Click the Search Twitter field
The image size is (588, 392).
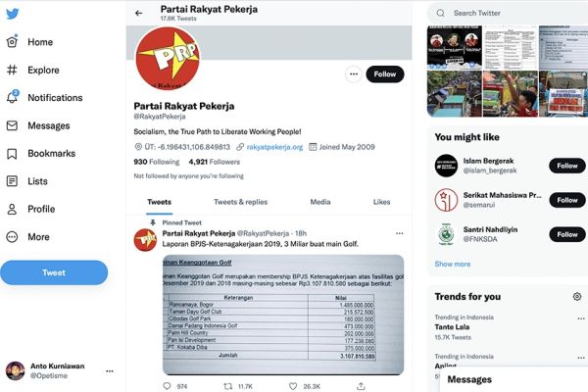point(508,13)
